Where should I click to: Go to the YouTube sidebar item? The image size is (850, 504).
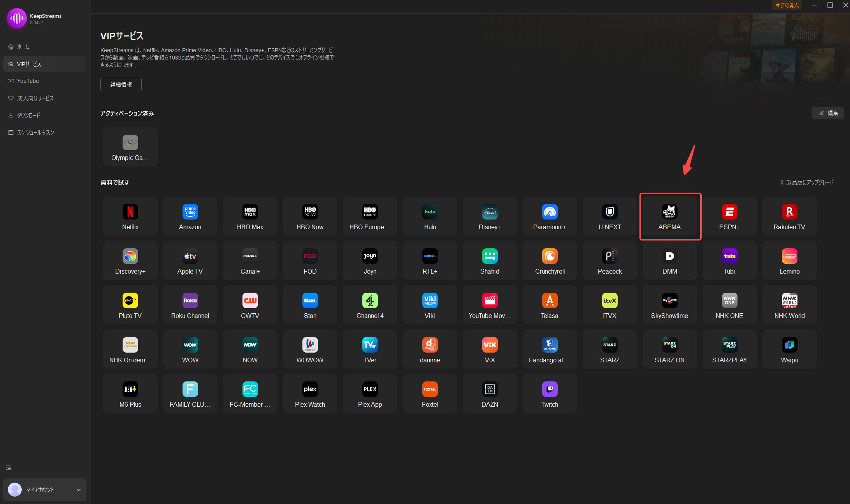(28, 81)
